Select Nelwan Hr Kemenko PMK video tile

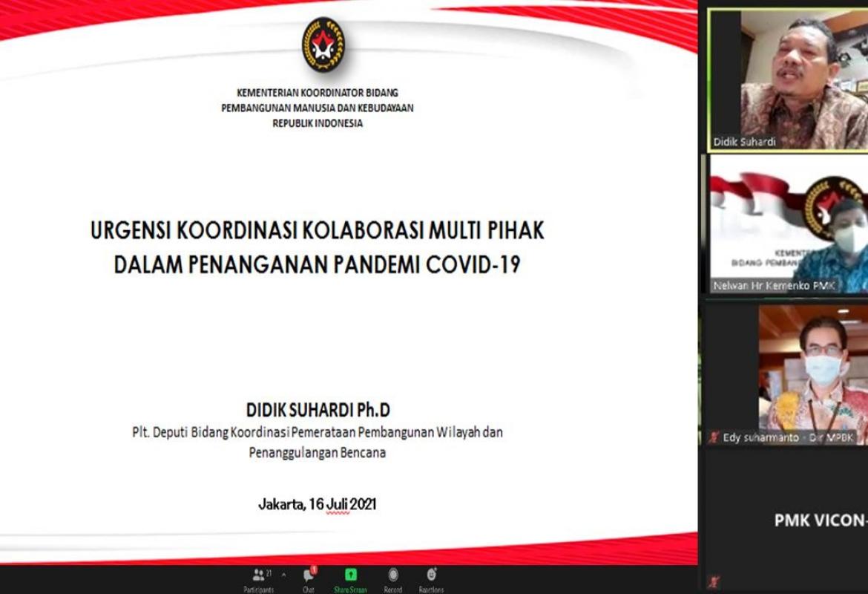point(786,223)
